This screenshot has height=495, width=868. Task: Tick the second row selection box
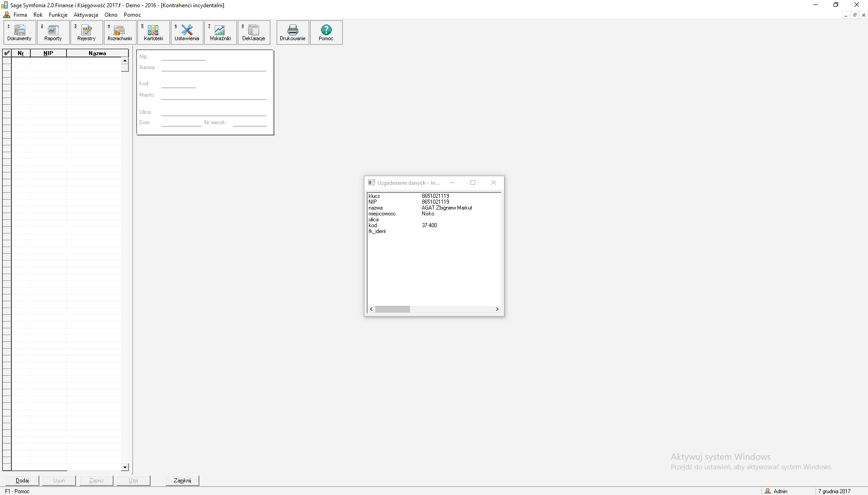pyautogui.click(x=7, y=67)
